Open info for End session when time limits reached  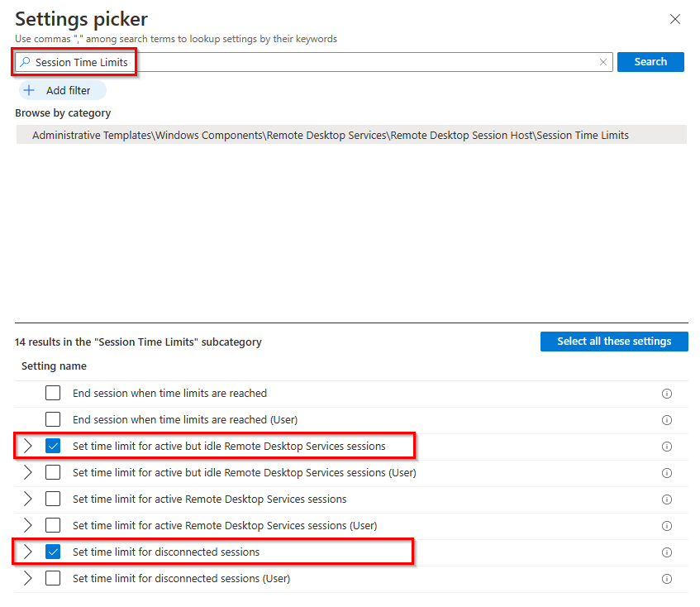(667, 394)
